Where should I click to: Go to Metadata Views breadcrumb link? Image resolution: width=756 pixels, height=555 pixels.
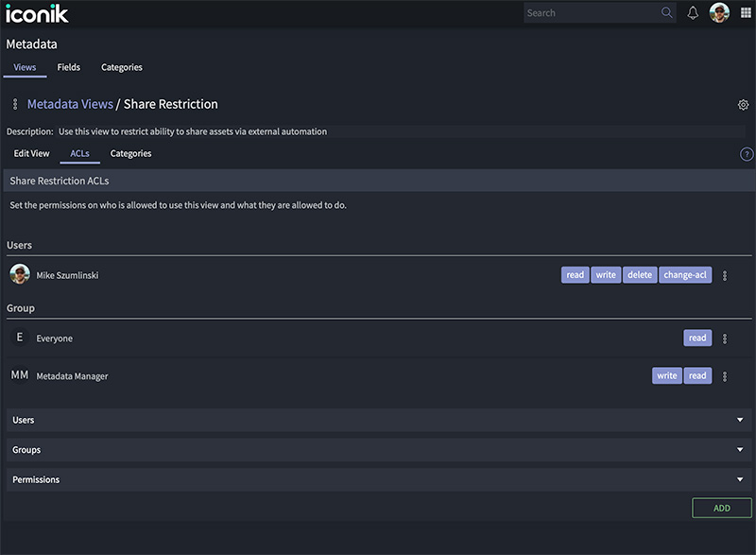(x=70, y=104)
